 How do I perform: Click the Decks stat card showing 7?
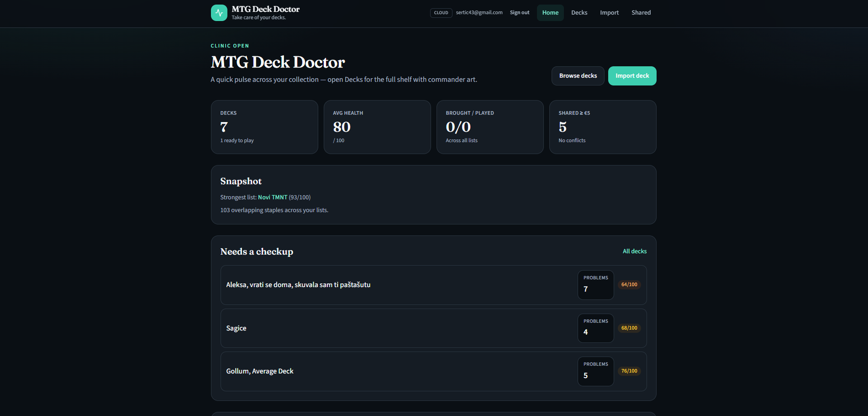(264, 127)
